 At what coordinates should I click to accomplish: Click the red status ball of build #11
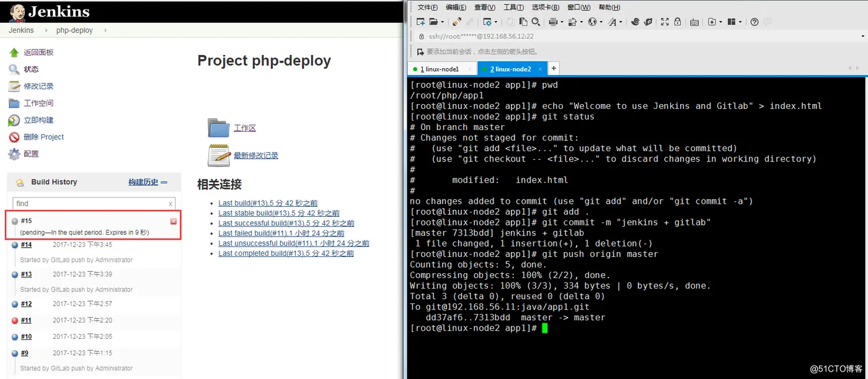pos(15,321)
